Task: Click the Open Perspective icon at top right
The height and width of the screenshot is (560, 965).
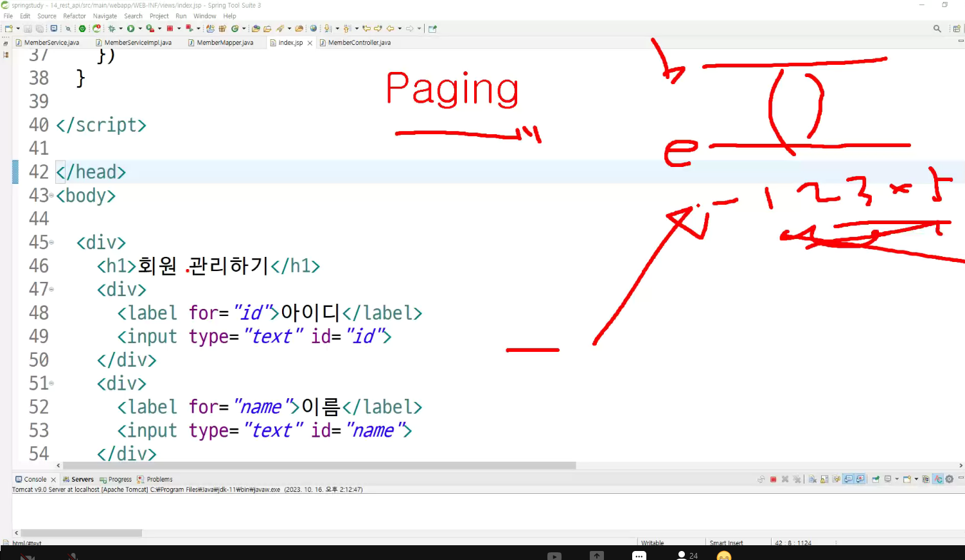Action: 957,28
